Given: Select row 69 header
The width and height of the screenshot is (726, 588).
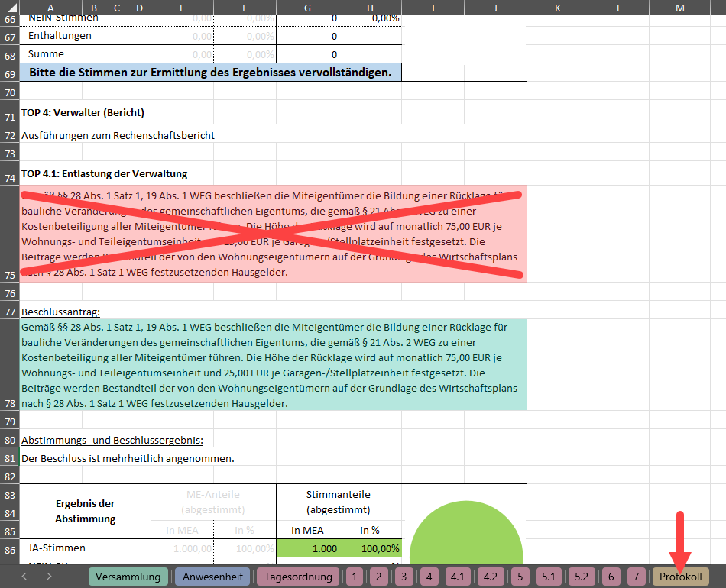Looking at the screenshot, I should (x=10, y=73).
